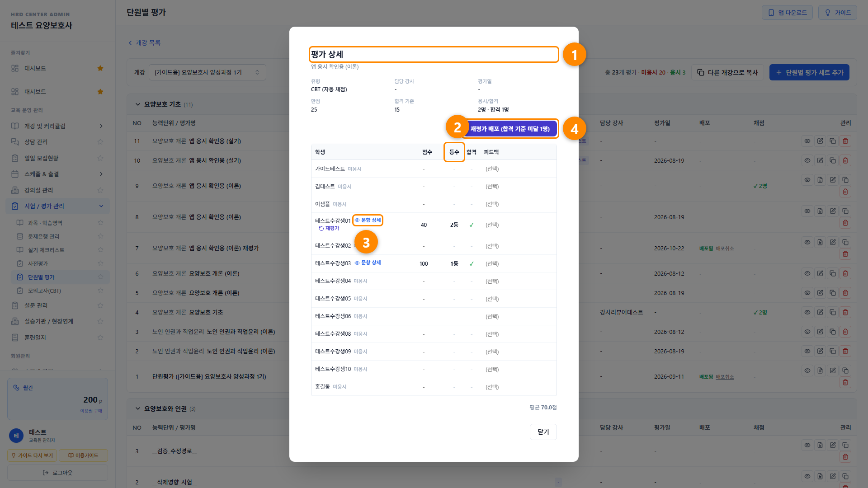Image resolution: width=868 pixels, height=488 pixels.
Task: Click 재평가 배포 button
Action: point(510,129)
